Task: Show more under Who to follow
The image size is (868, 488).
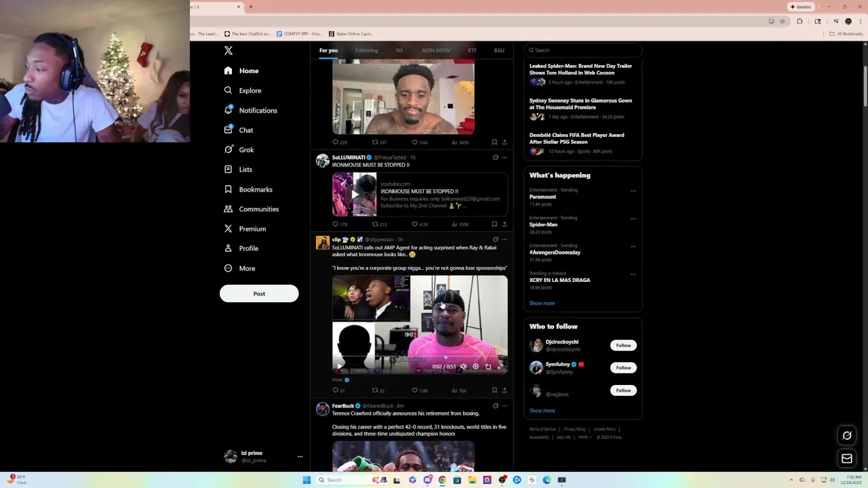Action: click(x=542, y=411)
